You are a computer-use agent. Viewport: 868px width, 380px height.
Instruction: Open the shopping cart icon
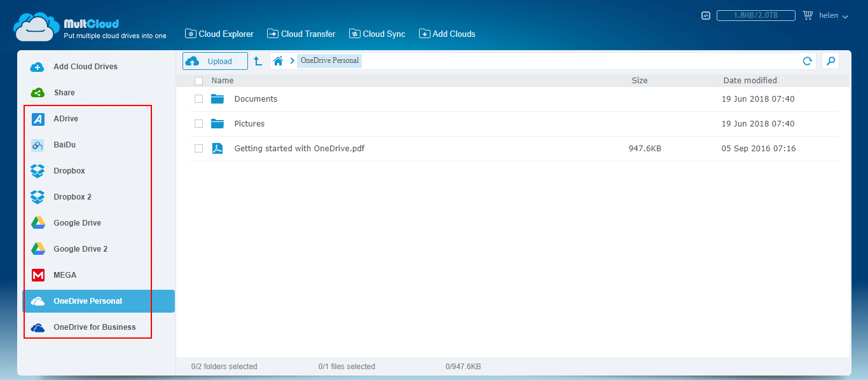(x=808, y=15)
